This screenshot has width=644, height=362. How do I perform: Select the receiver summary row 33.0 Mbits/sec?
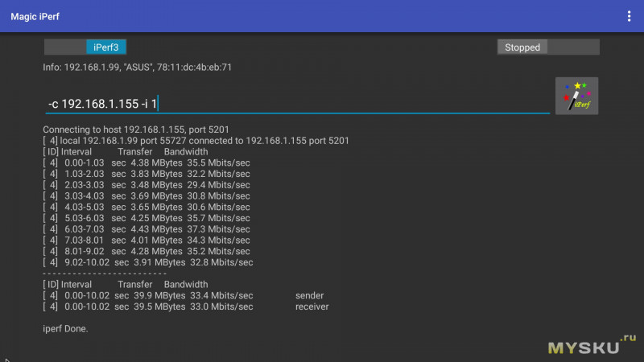pos(186,307)
